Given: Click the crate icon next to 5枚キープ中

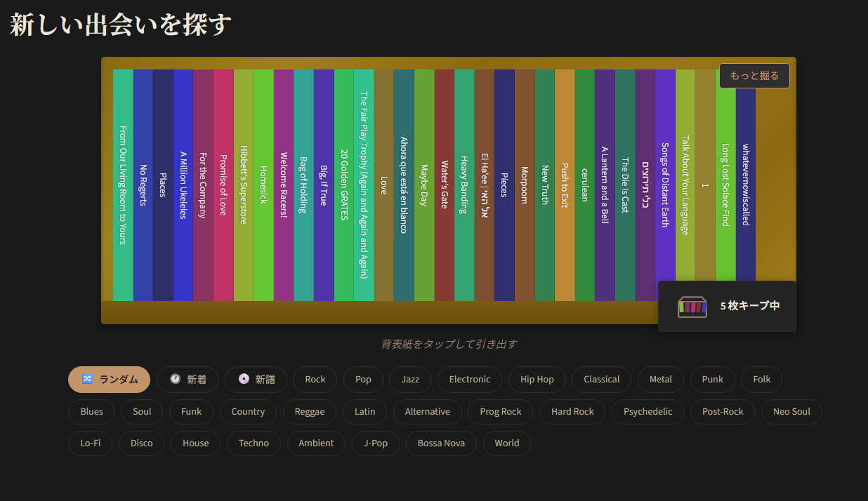Looking at the screenshot, I should click(x=692, y=307).
